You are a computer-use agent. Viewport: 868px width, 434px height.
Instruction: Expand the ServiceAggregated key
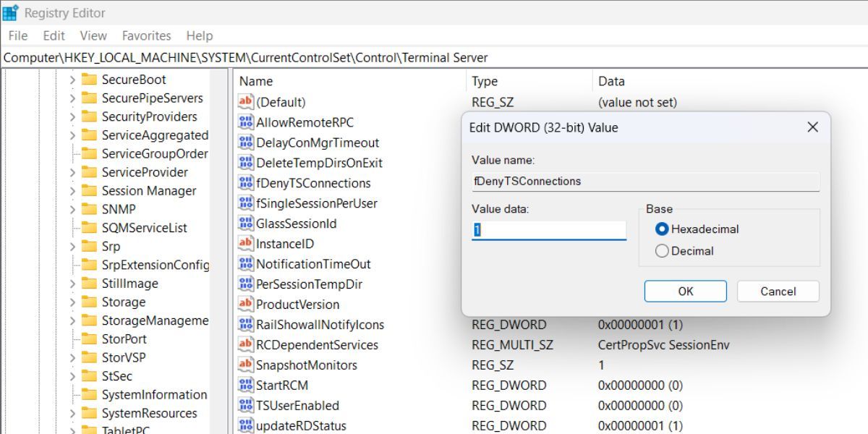pyautogui.click(x=72, y=135)
